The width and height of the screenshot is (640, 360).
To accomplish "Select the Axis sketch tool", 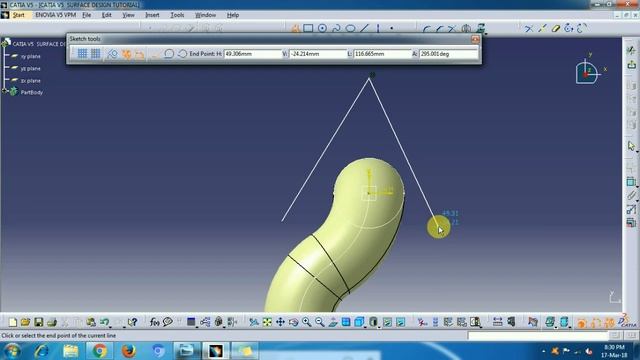I will click(x=378, y=28).
